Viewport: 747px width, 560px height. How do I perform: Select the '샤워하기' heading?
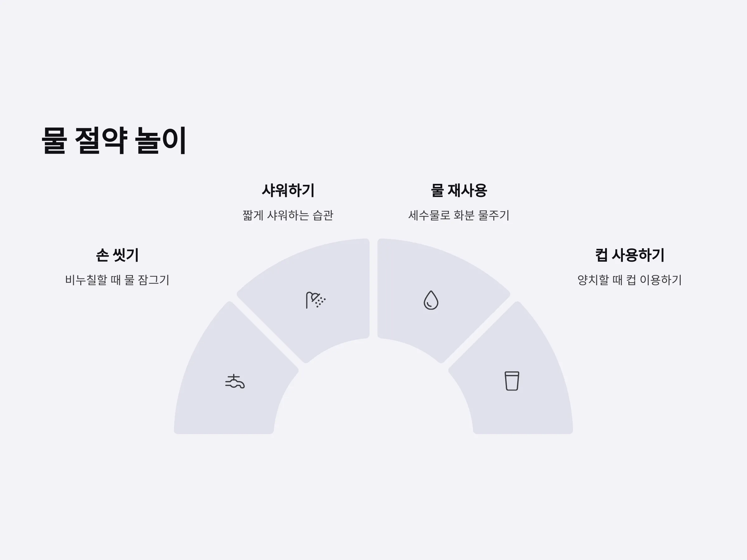[288, 190]
